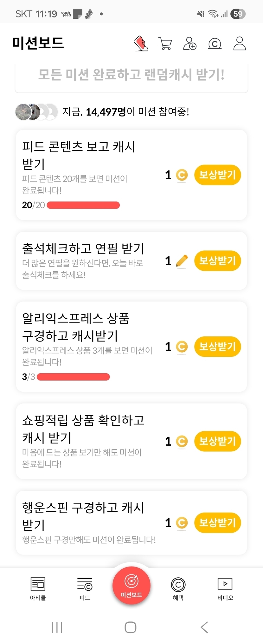The width and height of the screenshot is (263, 644).
Task: Claim reward for 쇼핑적립 상품 확인하고 캐시 받기
Action: (x=217, y=441)
